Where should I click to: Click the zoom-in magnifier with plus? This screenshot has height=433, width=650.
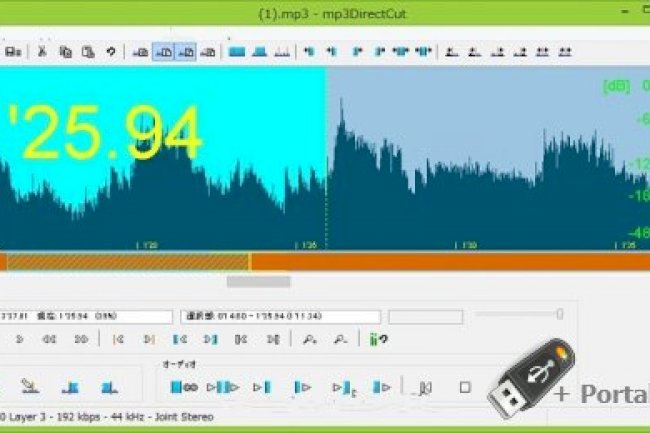click(310, 340)
